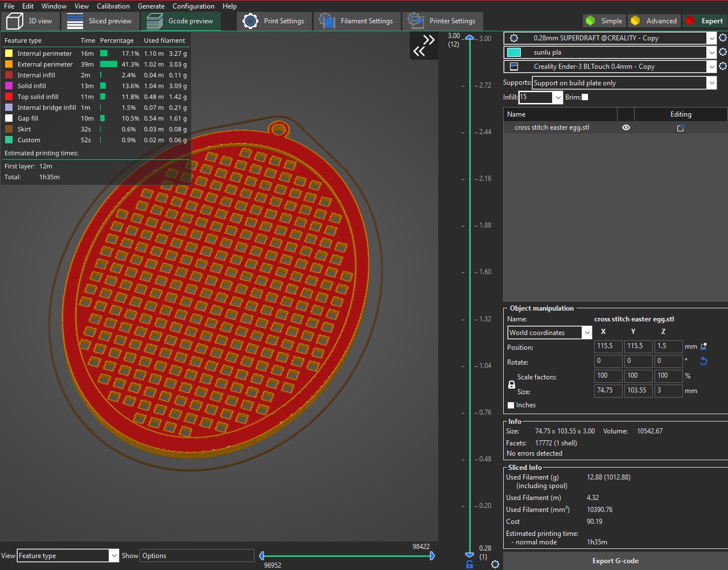Click the right handle of horizontal move slider
The height and width of the screenshot is (570, 728).
(432, 556)
